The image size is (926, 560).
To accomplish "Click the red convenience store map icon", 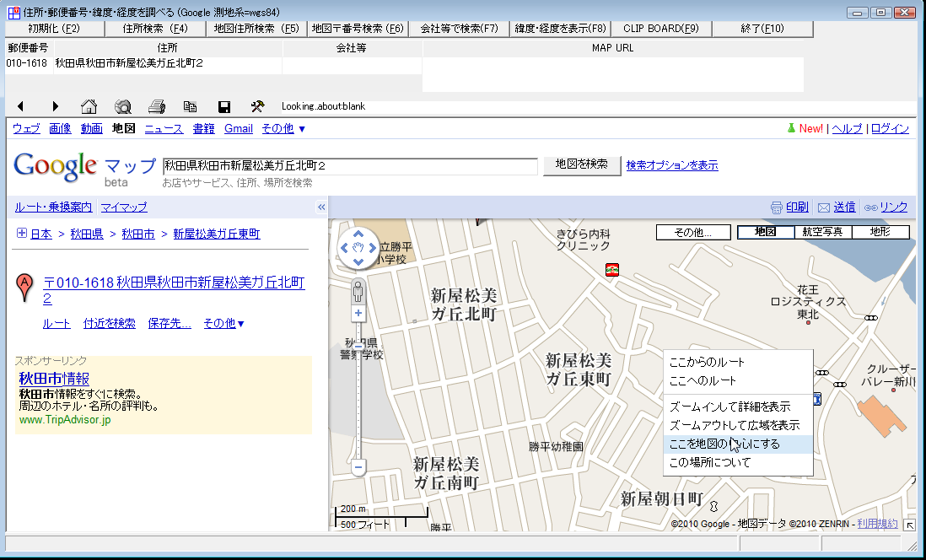I will click(612, 270).
